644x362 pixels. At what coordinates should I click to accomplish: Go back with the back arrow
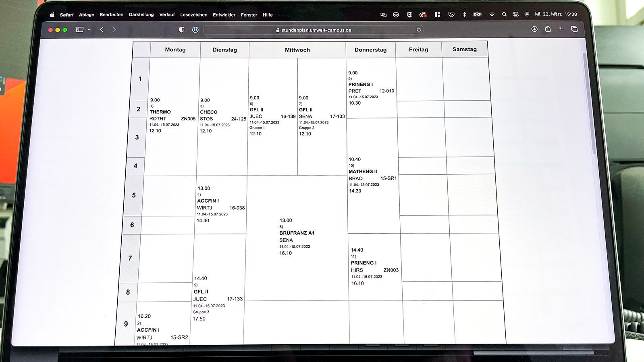102,29
